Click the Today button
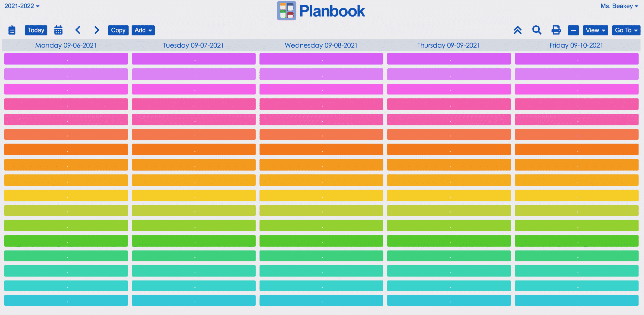 click(x=36, y=30)
